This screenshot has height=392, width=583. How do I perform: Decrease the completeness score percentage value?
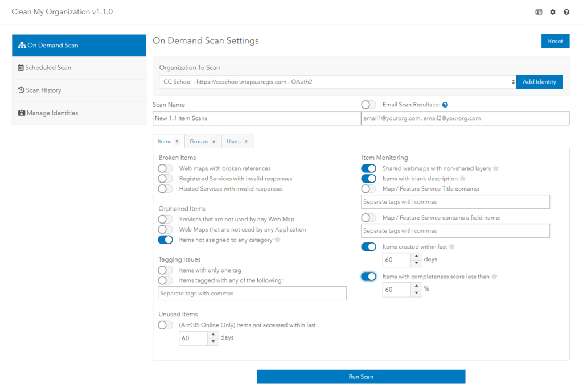[x=417, y=293]
